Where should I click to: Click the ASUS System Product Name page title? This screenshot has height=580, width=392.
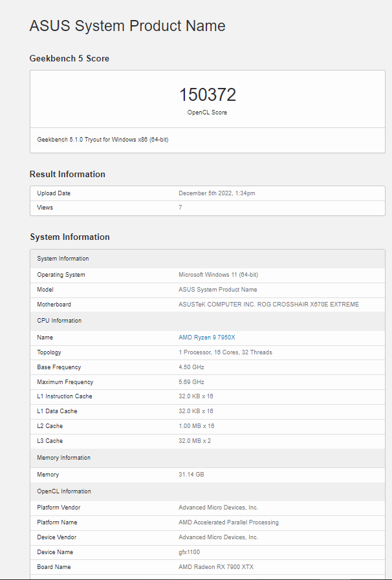(x=127, y=27)
